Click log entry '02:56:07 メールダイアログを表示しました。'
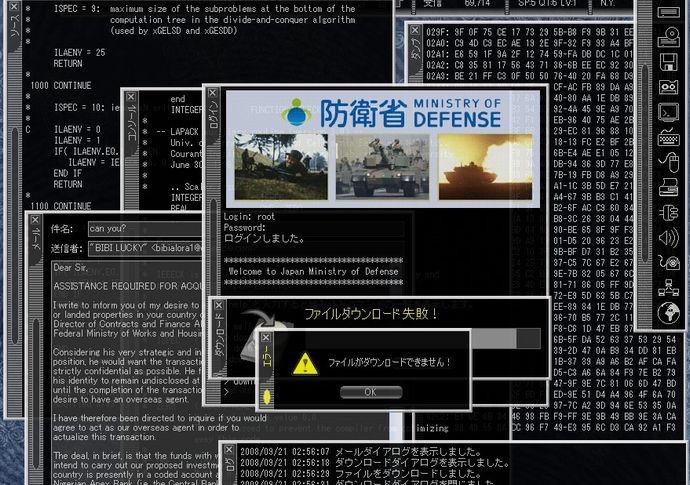The height and width of the screenshot is (485, 690). click(361, 452)
